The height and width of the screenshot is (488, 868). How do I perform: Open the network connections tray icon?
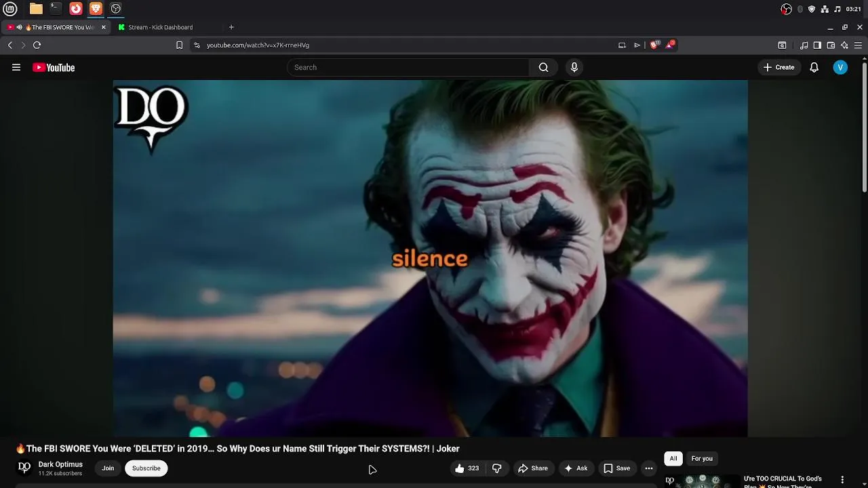pos(825,9)
